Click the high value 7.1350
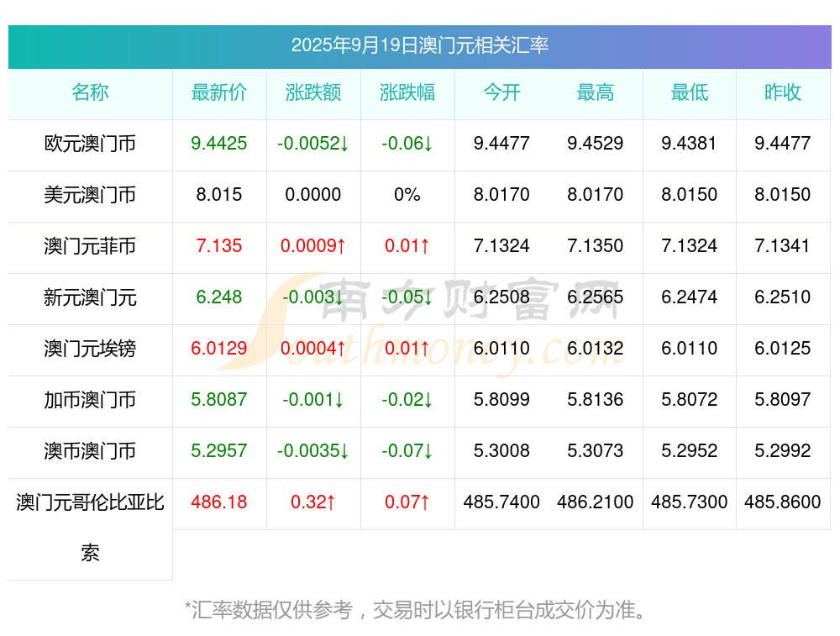 click(596, 245)
